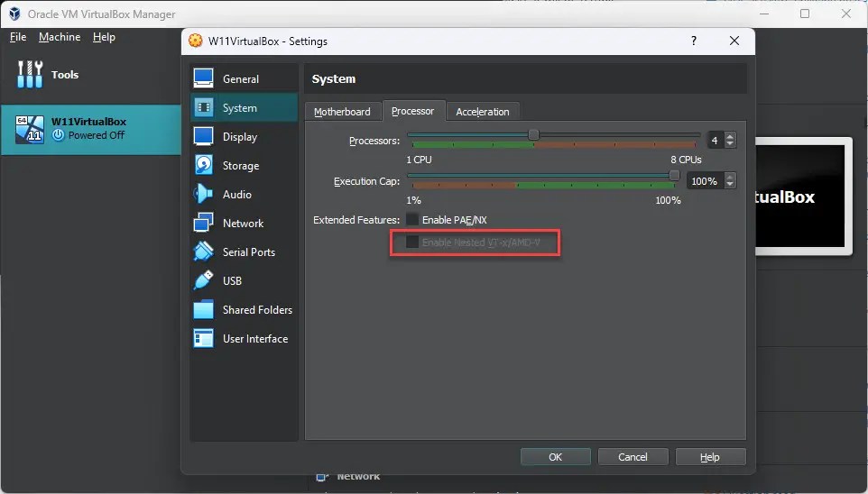Viewport: 868px width, 494px height.
Task: Select the System category icon
Action: click(203, 107)
